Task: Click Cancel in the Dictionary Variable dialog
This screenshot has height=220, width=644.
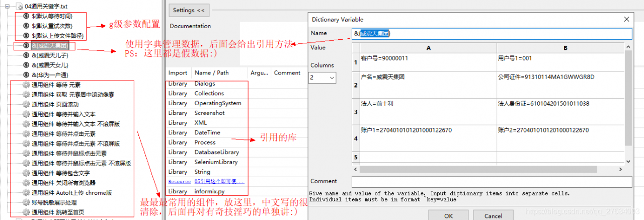Action: tap(493, 215)
